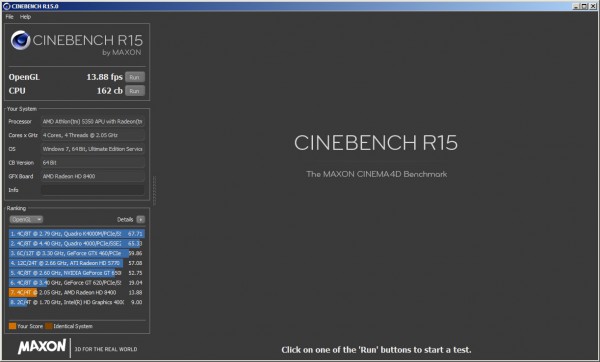Click the MAXON logo at the bottom

(42, 347)
